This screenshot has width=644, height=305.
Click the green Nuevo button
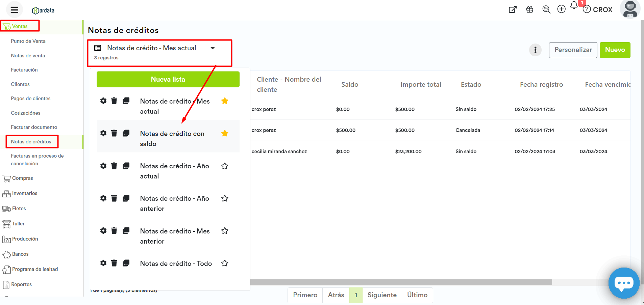point(615,50)
